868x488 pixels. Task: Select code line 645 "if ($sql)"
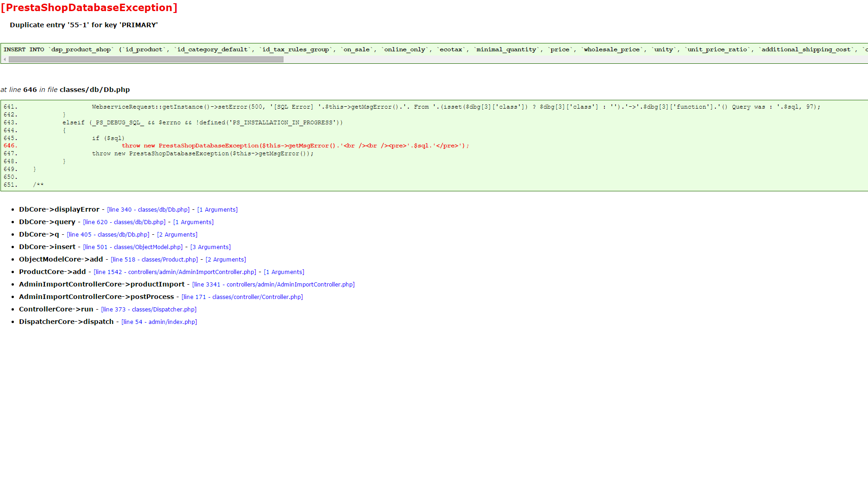[64, 138]
